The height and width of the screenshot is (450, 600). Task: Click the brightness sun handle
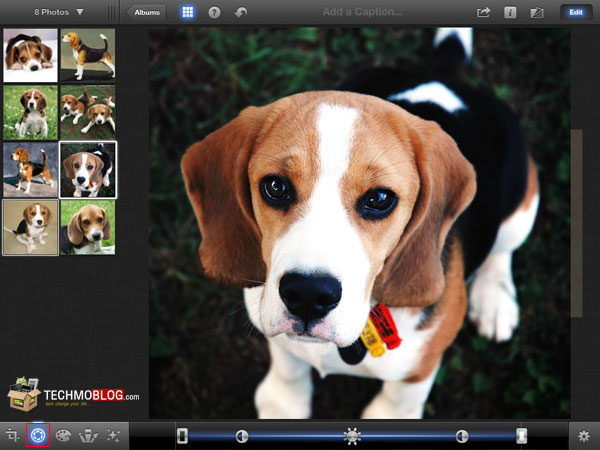pos(352,436)
